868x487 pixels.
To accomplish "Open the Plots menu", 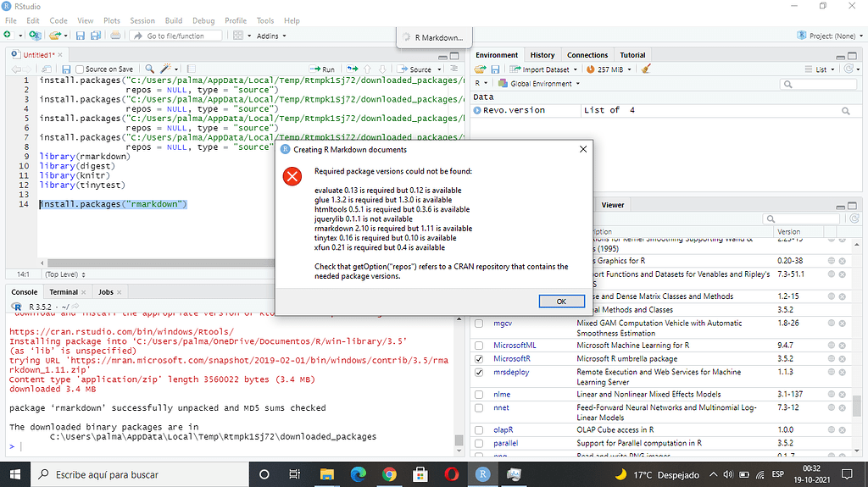I will (111, 20).
